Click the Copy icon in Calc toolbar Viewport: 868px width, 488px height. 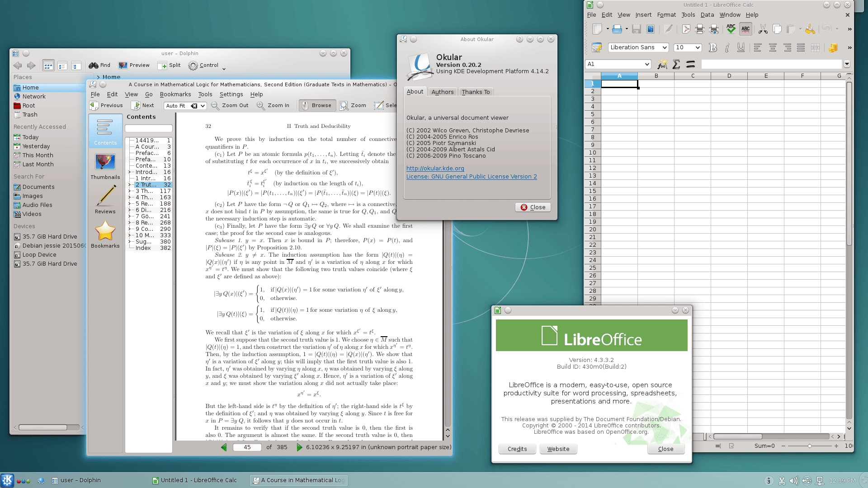[x=777, y=29]
